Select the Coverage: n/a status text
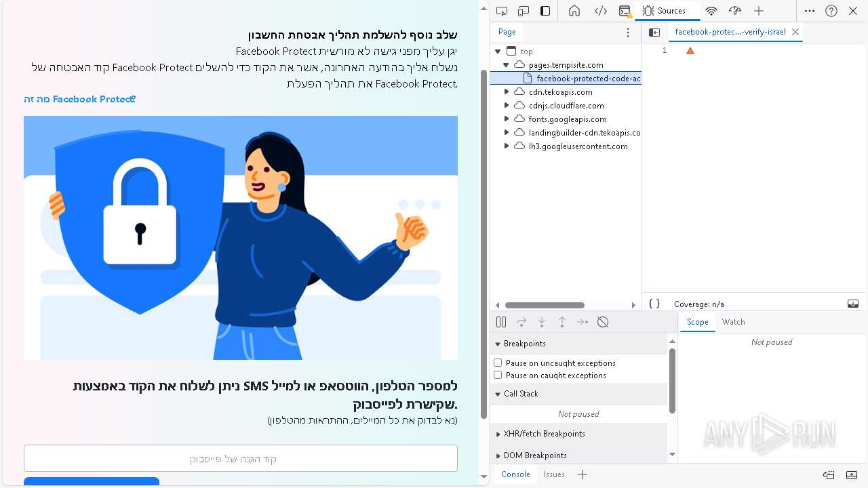868x488 pixels. 698,304
